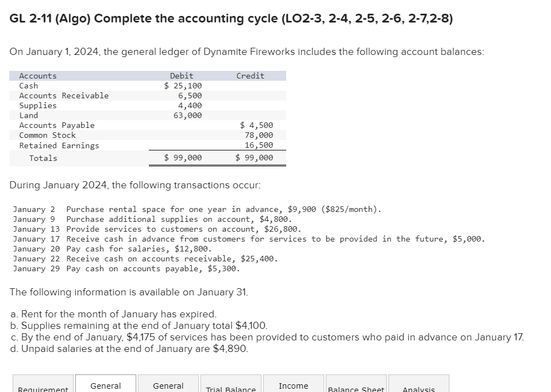Click the Common Stock row
This screenshot has height=392, width=551.
[x=47, y=135]
